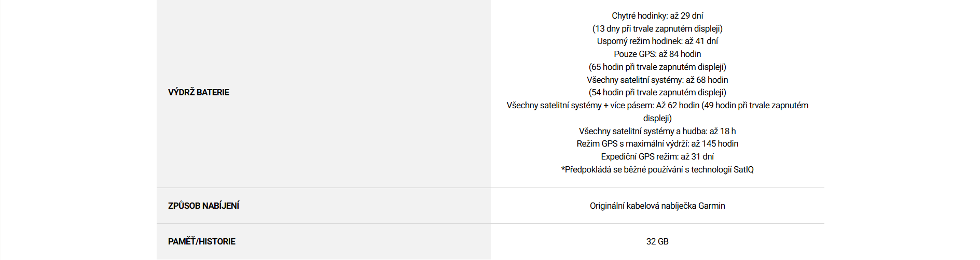Select 'Všechny satelitní systémy: až 68 hodin' line
This screenshot has width=980, height=260.
(x=657, y=80)
